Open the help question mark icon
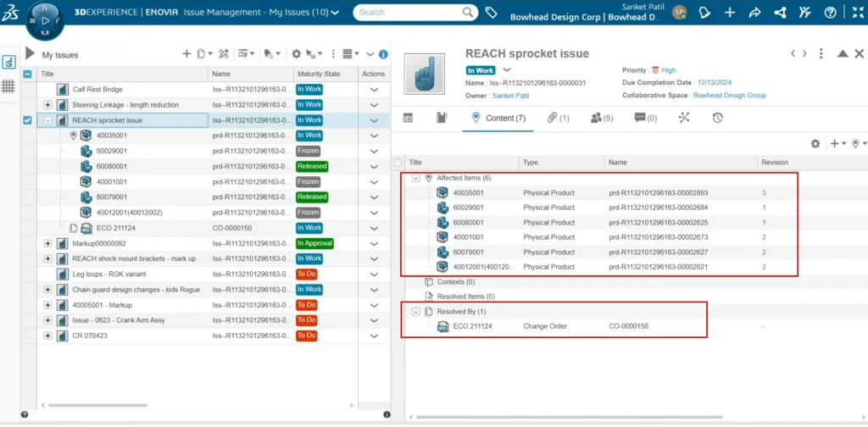 [830, 12]
